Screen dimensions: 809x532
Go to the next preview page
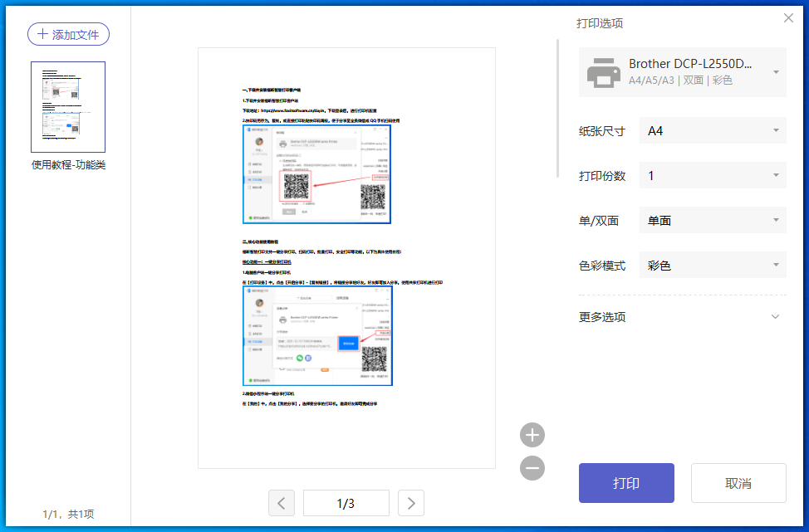coord(411,503)
